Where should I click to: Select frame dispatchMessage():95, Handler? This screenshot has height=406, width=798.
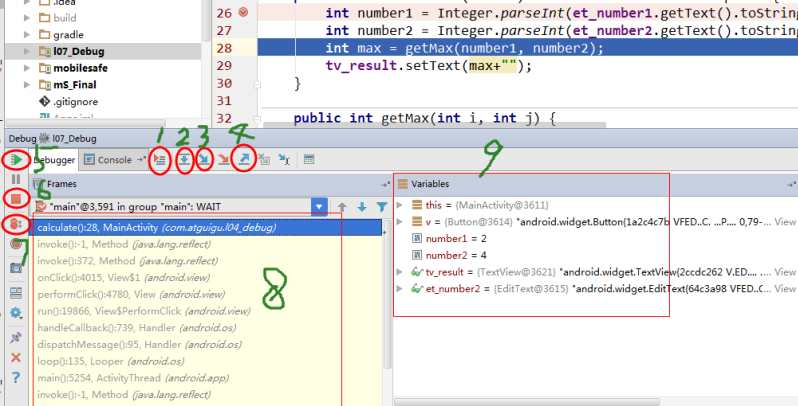point(208,345)
